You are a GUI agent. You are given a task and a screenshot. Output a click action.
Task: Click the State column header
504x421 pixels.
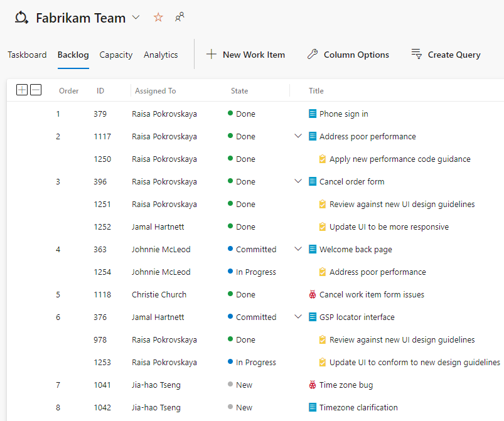240,91
